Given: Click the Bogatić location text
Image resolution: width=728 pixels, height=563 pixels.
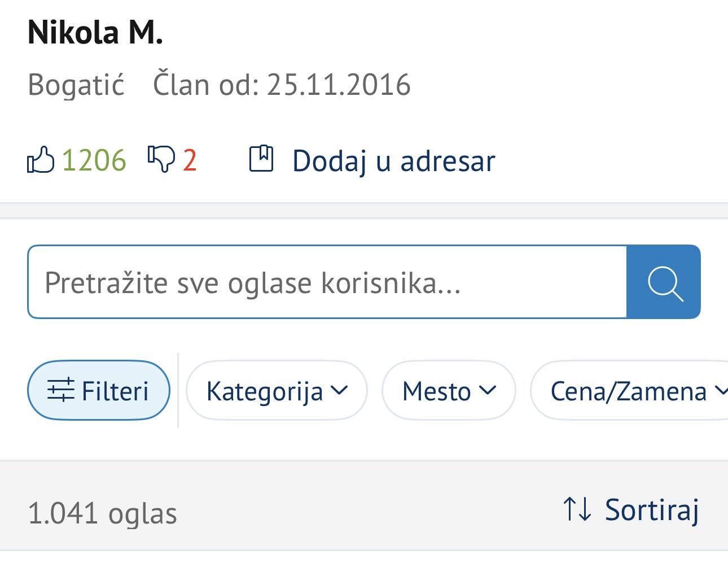Looking at the screenshot, I should pyautogui.click(x=76, y=85).
